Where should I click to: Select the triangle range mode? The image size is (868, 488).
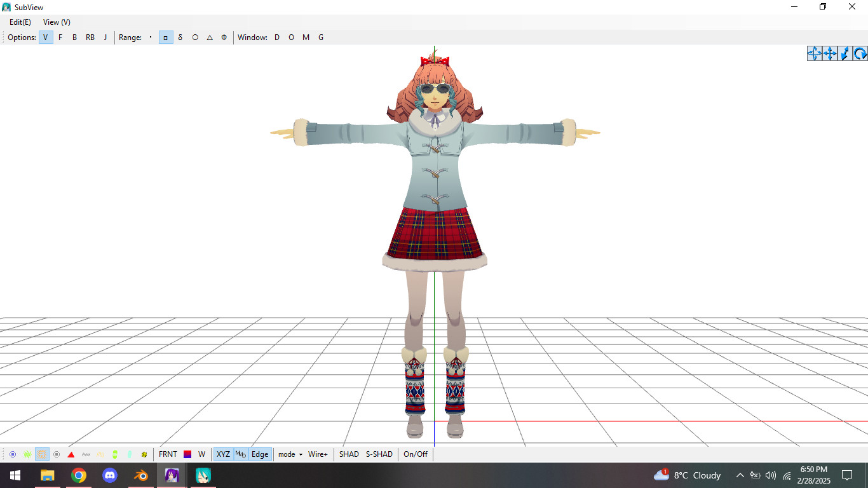(210, 37)
